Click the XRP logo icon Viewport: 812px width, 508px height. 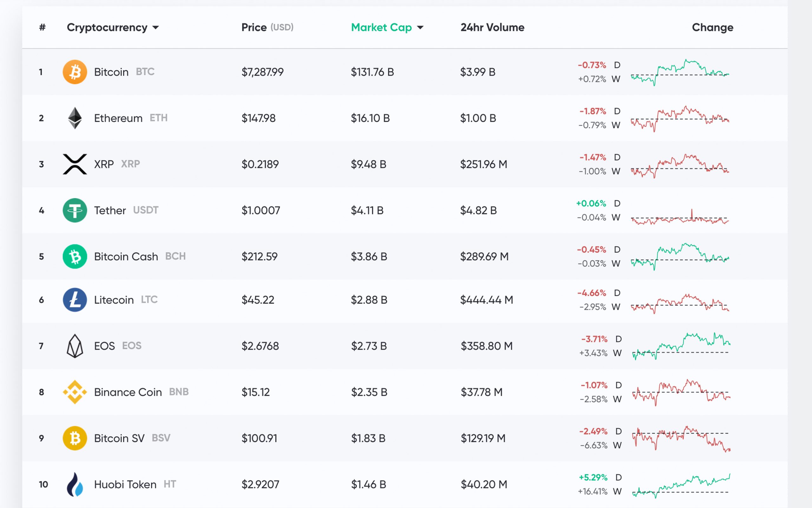(75, 164)
